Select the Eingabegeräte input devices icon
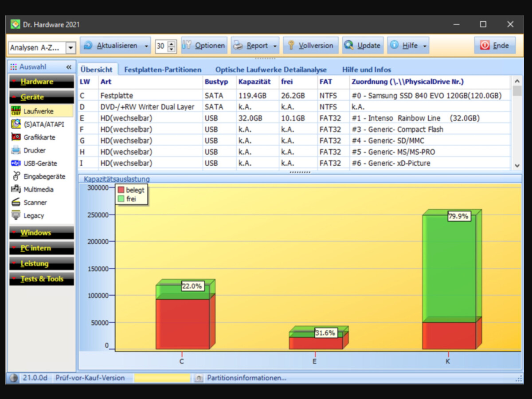This screenshot has height=399, width=532. pyautogui.click(x=16, y=176)
